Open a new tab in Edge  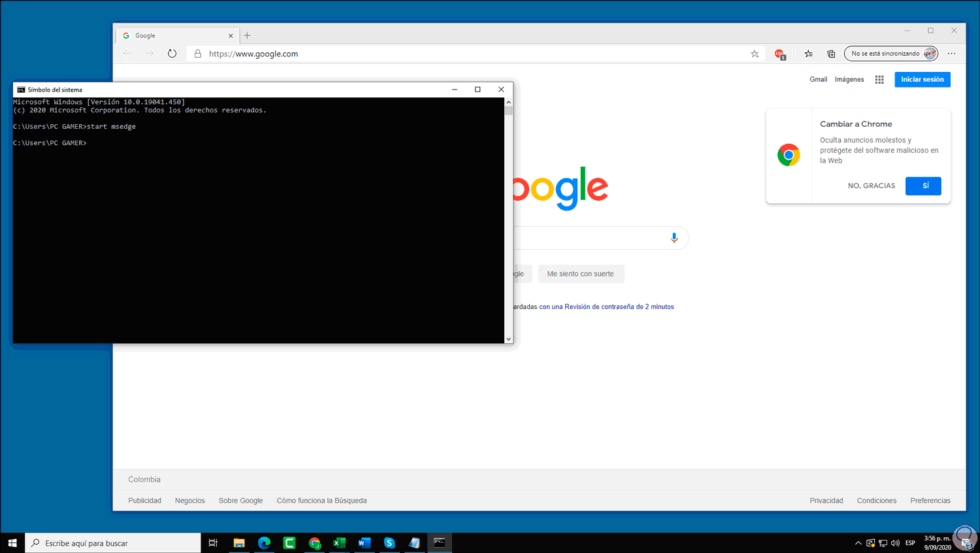(247, 35)
